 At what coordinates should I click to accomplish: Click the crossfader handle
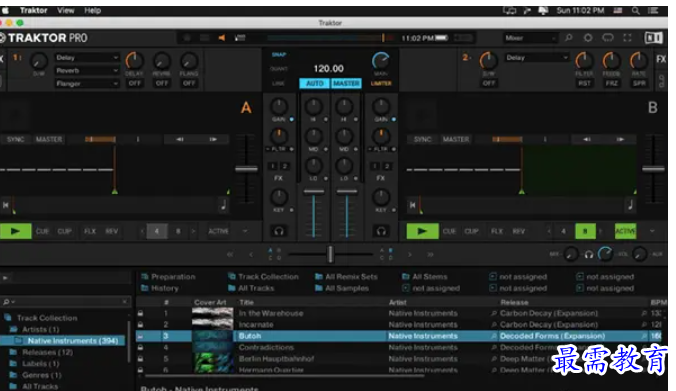click(x=330, y=254)
